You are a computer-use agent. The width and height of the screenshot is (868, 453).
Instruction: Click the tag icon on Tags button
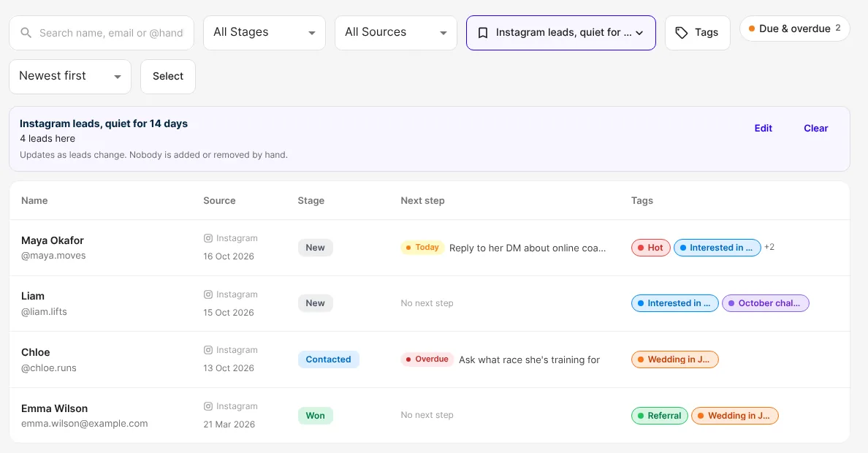682,33
